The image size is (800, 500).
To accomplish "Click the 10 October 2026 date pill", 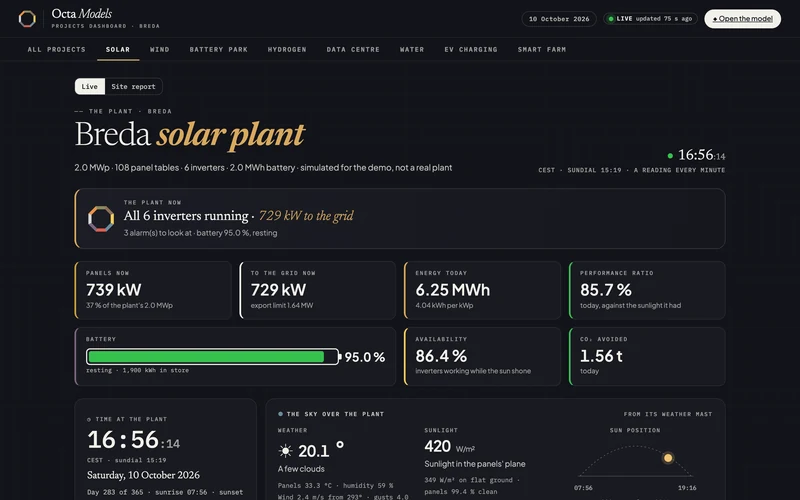I will tap(559, 19).
